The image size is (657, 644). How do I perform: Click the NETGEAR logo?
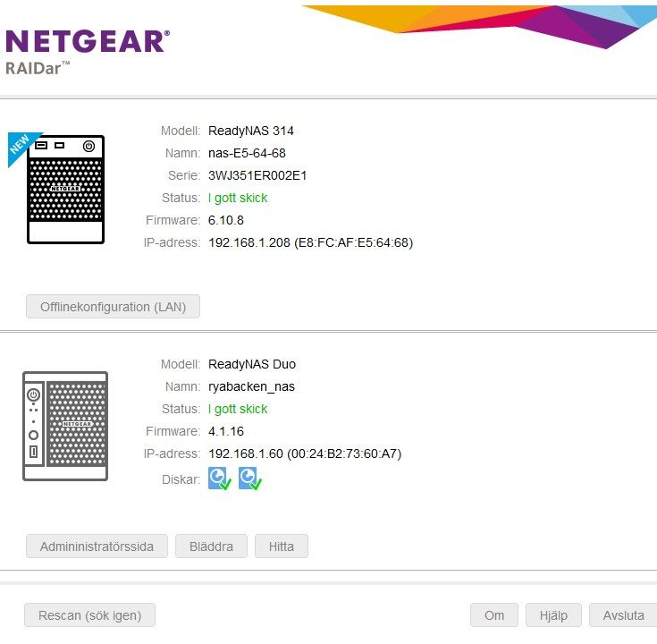[x=88, y=41]
